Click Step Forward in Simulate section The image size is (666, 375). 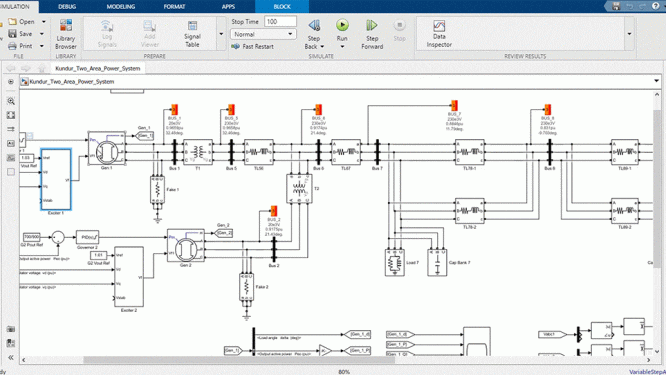coord(372,34)
